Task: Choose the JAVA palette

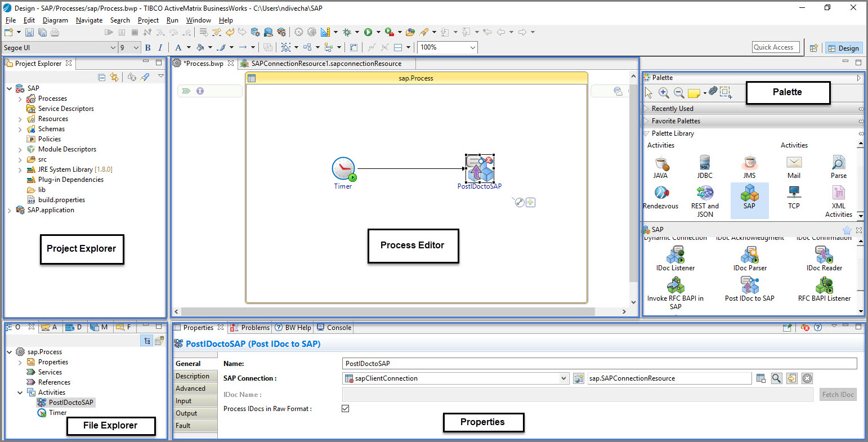Action: tap(661, 167)
